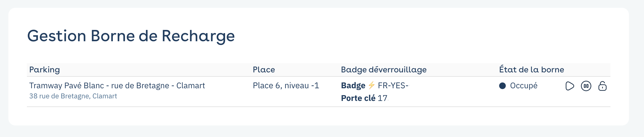Click the Porte clé number 17
Viewport: 644px width, 137px height.
[382, 98]
